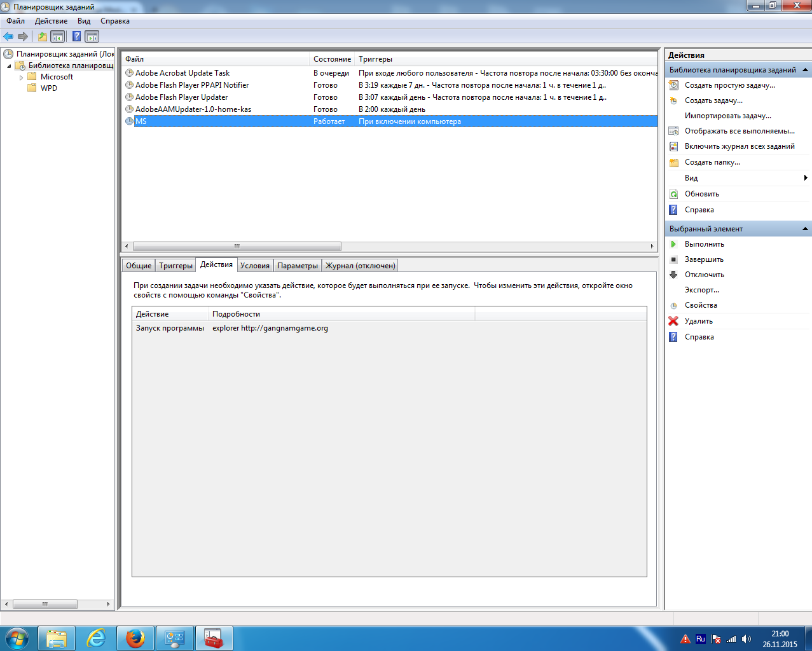Open the View submenu arrow in Actions pane
812x651 pixels.
[x=806, y=178]
